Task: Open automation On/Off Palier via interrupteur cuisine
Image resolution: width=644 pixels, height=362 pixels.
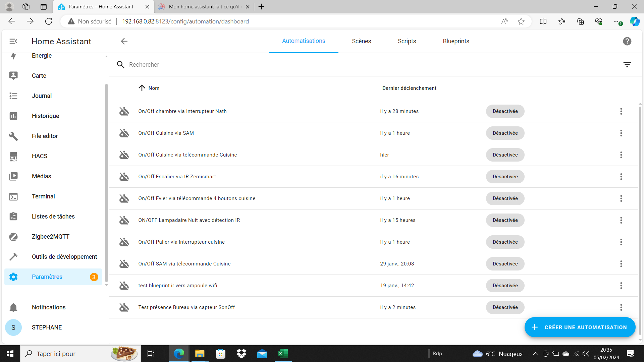Action: 181,242
